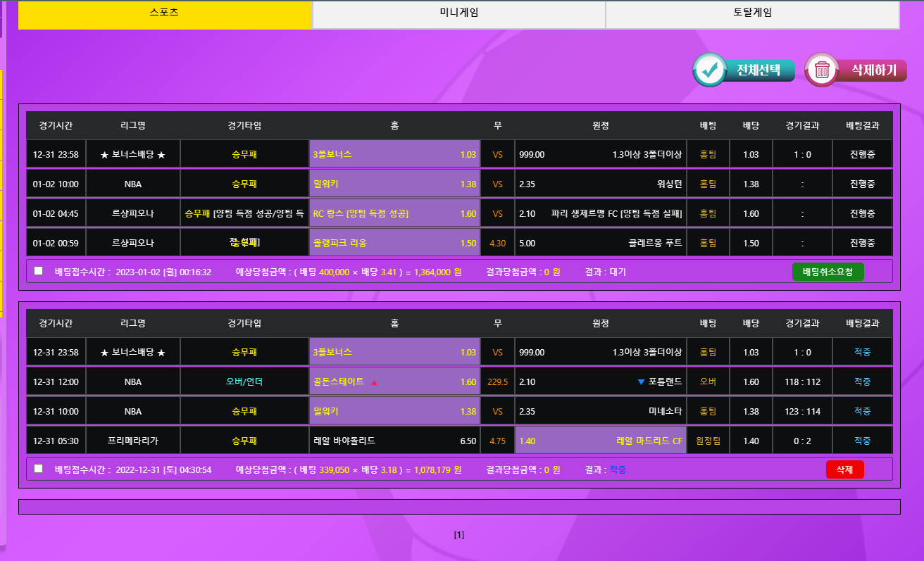Click red up arrow beside 골든스테이트
Screen dimensions: 924x561
[374, 382]
